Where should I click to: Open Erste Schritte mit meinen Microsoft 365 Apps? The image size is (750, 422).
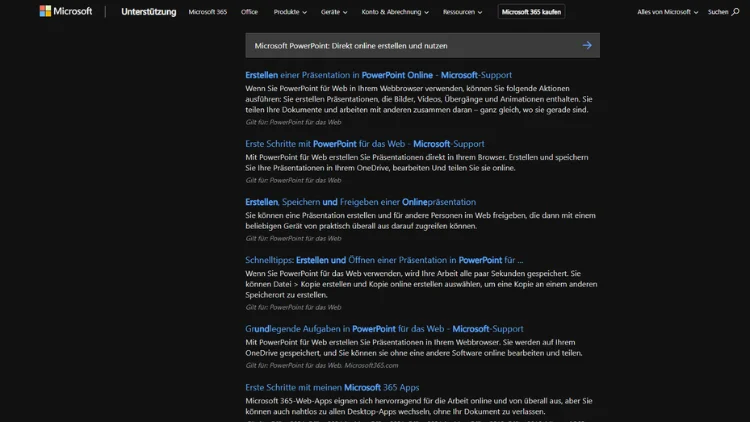(332, 388)
